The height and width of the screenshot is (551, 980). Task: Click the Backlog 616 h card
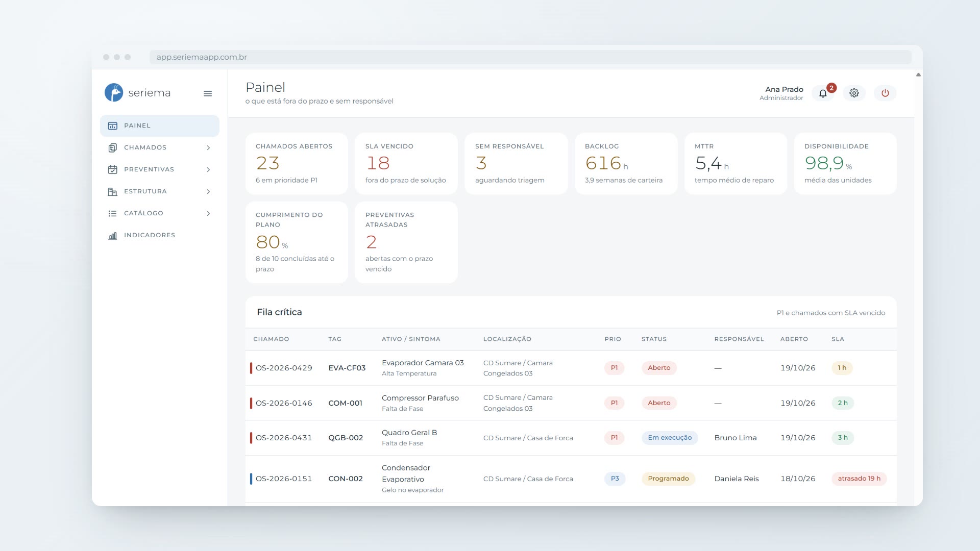click(x=626, y=164)
